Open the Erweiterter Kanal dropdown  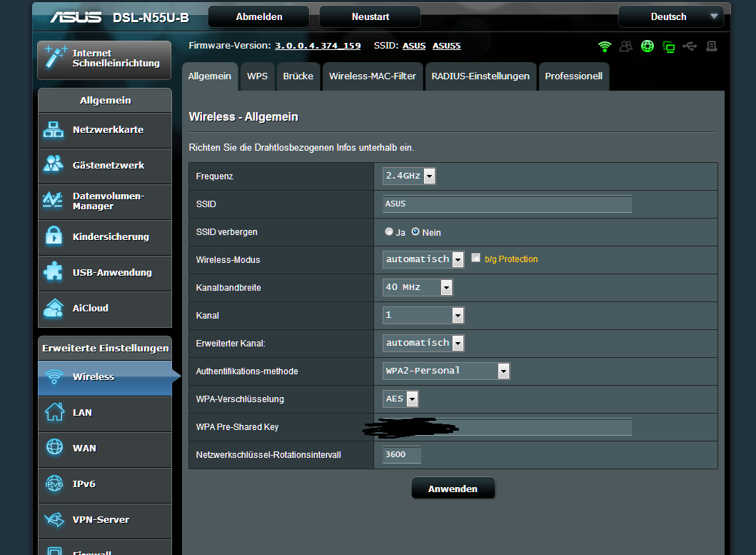(423, 343)
